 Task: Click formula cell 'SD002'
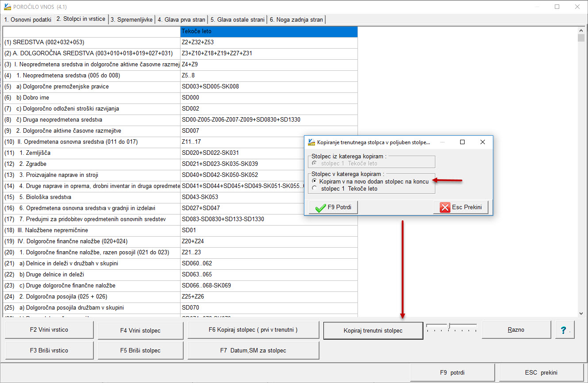[269, 109]
